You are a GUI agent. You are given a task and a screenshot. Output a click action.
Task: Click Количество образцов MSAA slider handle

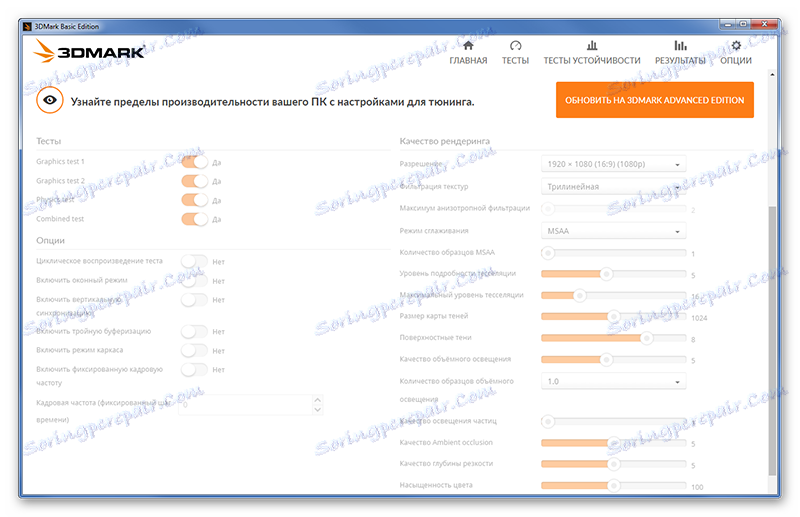pos(548,253)
